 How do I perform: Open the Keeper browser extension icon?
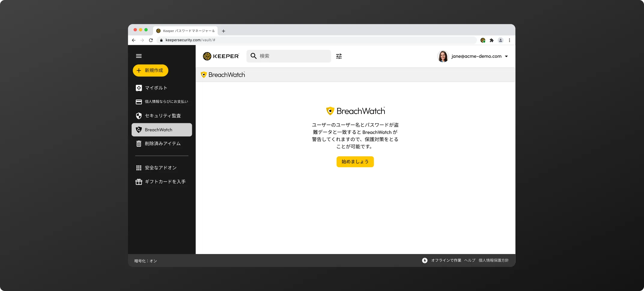pos(483,40)
